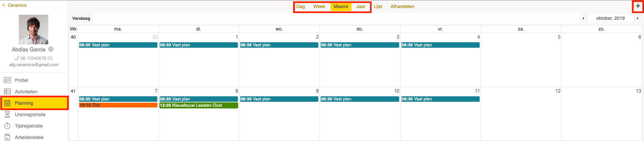
Task: Open settings gear next to Abdias Garcia
Action: point(51,49)
